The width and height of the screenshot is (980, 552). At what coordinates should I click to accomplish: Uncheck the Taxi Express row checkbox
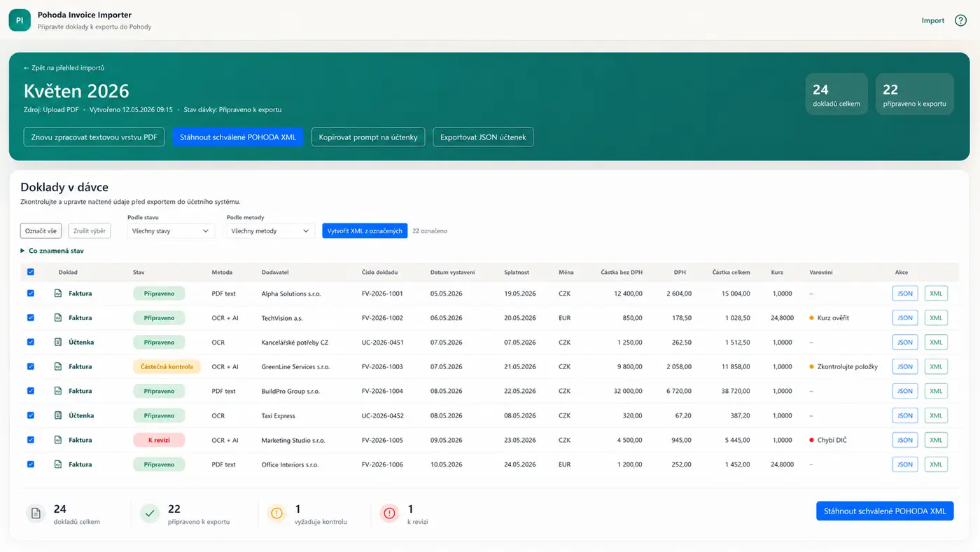(30, 415)
